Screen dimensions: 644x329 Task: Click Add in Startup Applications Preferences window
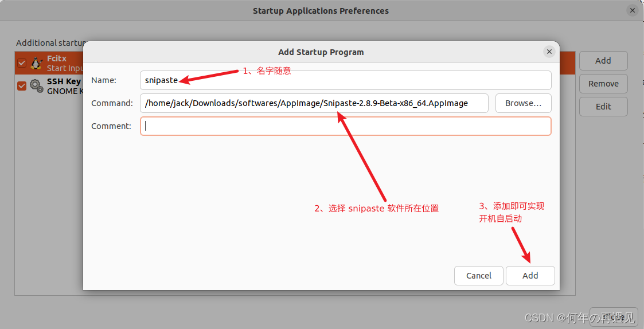click(603, 61)
